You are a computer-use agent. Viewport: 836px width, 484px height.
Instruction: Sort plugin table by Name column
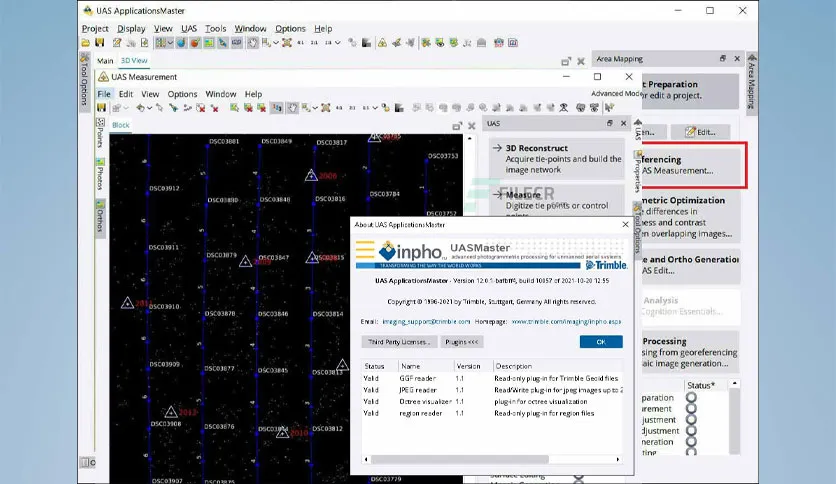pyautogui.click(x=427, y=366)
